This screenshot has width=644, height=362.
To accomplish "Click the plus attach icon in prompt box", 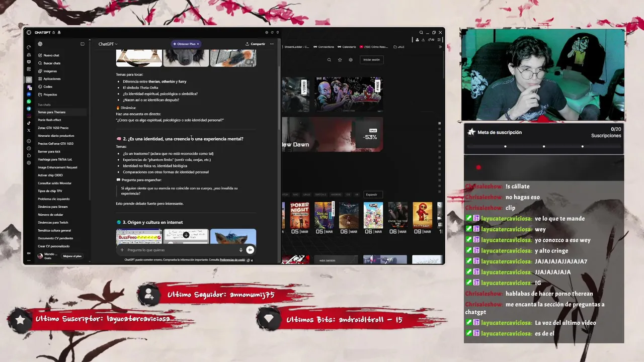I will 122,250.
